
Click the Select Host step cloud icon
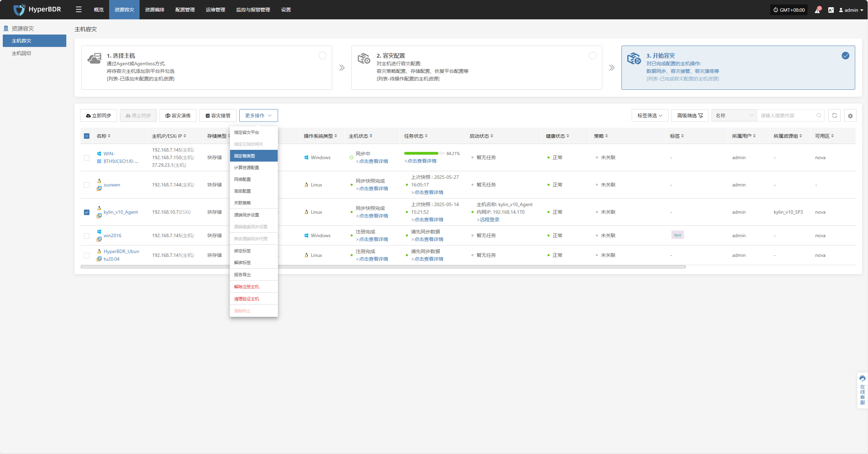(x=94, y=58)
